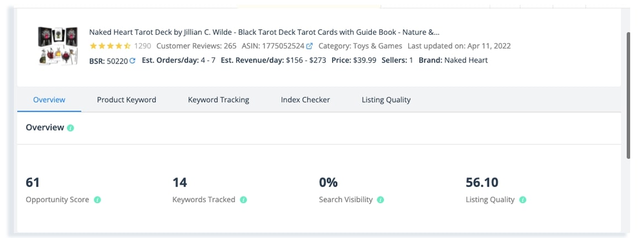Screen dimensions: 644x238
Task: Click the Opportunity Score value 61
Action: pos(33,182)
